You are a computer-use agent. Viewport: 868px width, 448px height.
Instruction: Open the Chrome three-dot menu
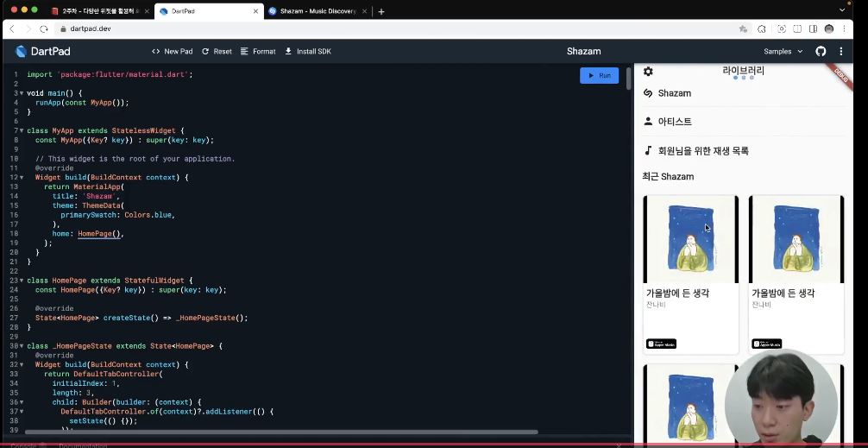coord(844,28)
